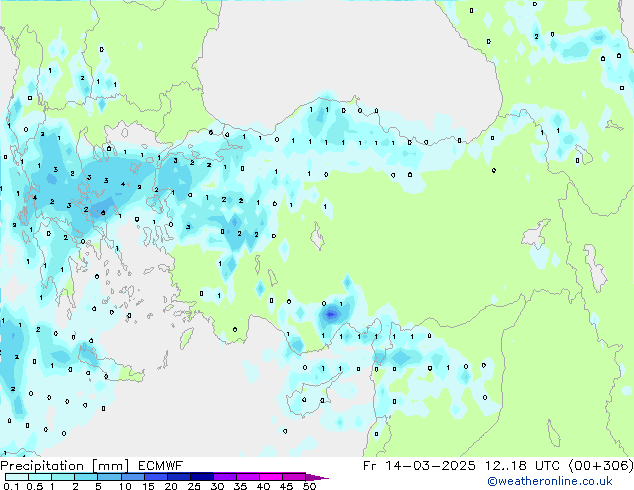Click the '10' legend scale label
Image resolution: width=634 pixels, height=490 pixels.
click(125, 486)
